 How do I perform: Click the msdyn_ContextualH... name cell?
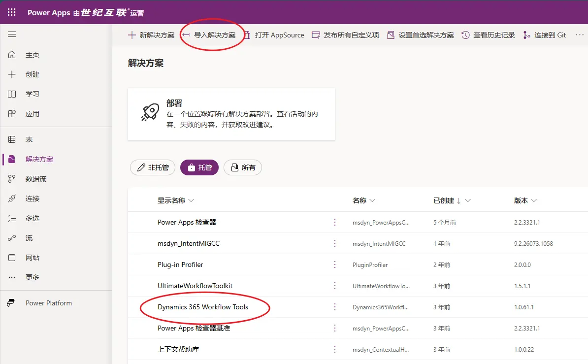[x=381, y=349]
